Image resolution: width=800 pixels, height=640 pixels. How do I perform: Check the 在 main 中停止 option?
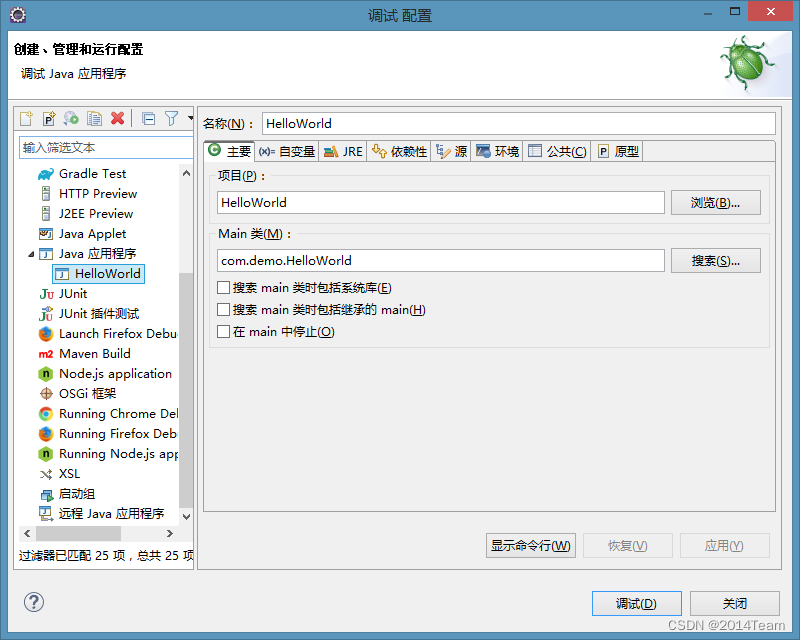click(224, 332)
